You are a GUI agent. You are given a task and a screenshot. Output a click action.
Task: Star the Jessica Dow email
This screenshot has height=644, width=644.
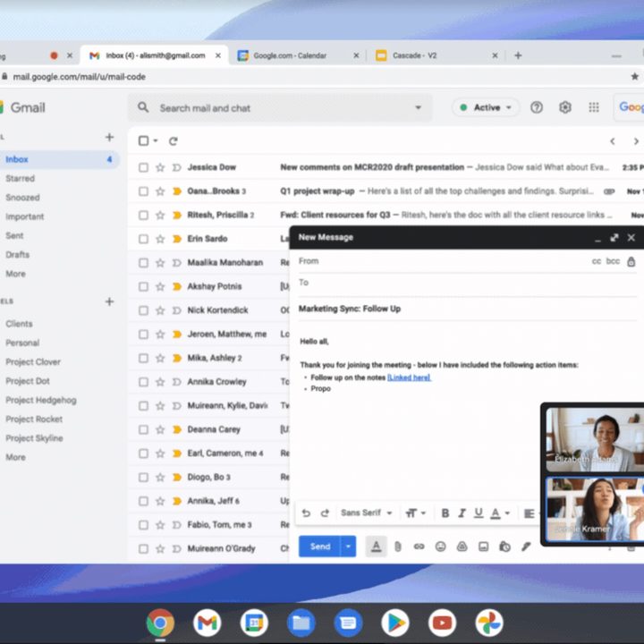(160, 167)
